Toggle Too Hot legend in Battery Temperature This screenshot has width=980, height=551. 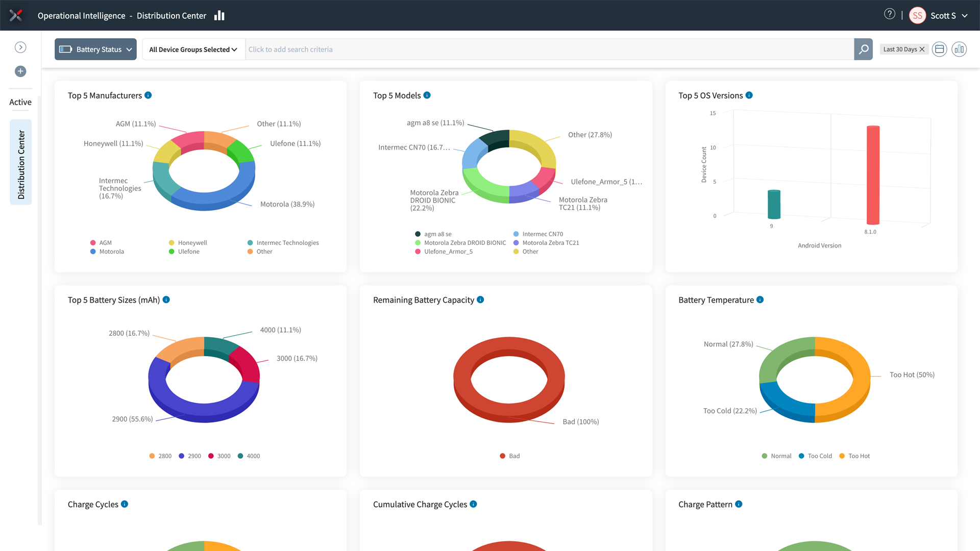(x=854, y=456)
